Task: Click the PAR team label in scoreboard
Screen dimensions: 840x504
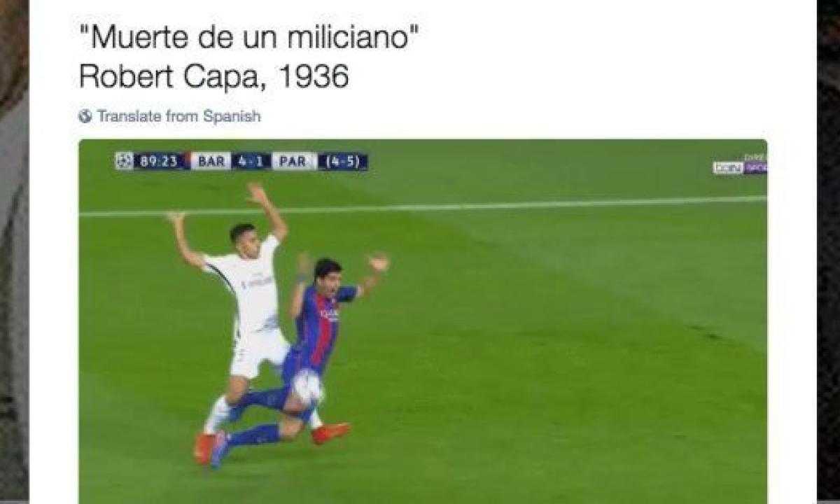Action: 293,161
